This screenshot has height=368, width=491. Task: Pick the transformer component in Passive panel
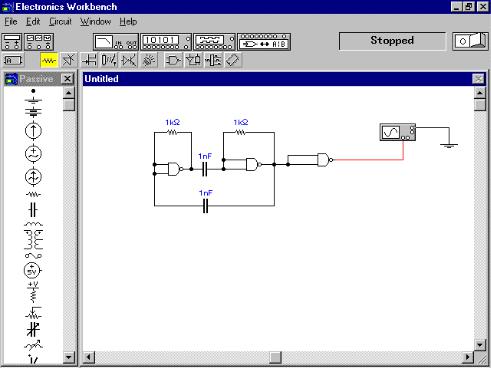point(33,239)
